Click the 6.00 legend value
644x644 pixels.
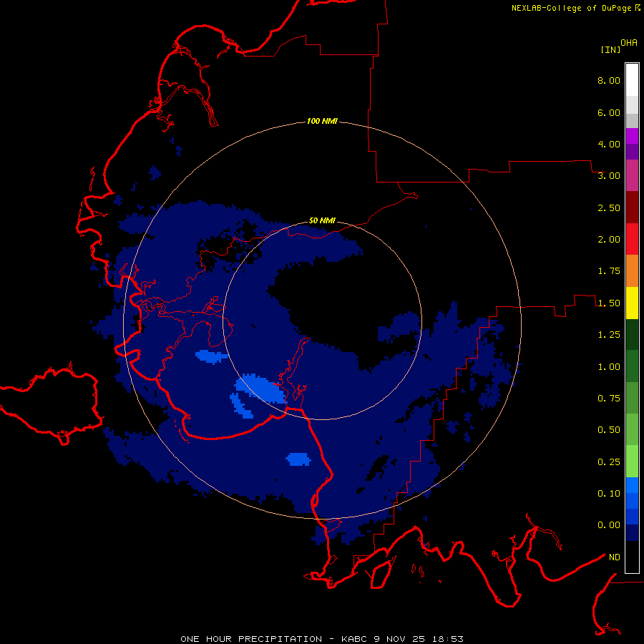[609, 112]
